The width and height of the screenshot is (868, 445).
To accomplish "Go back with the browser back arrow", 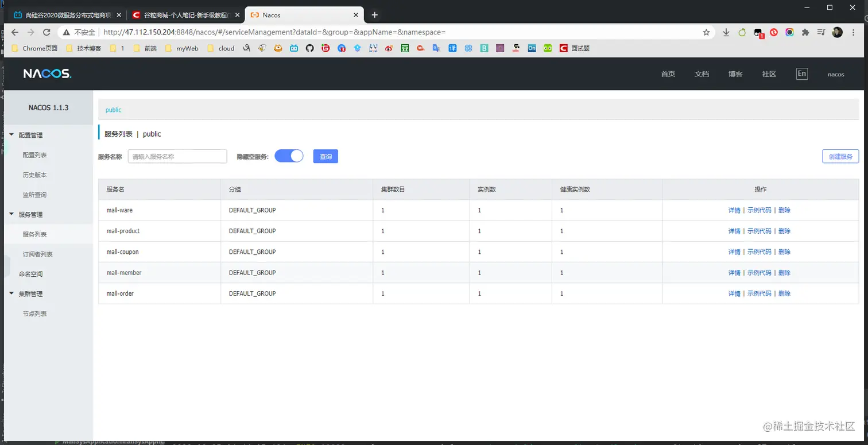I will click(x=15, y=33).
